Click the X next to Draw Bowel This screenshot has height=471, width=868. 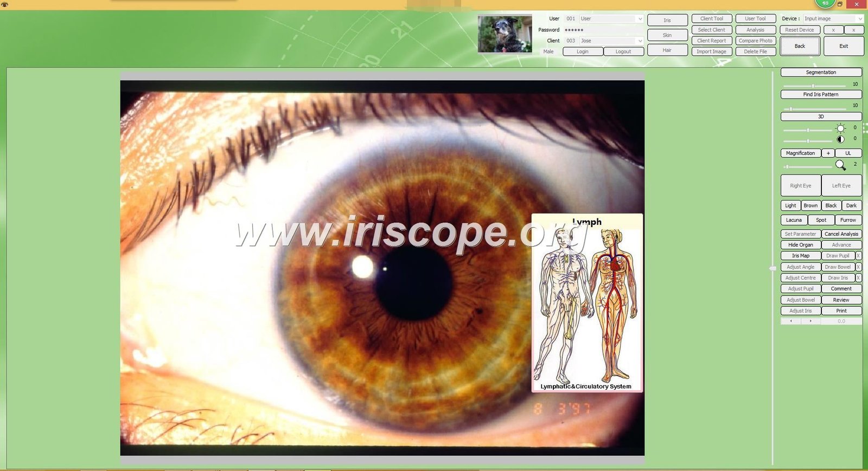point(858,267)
